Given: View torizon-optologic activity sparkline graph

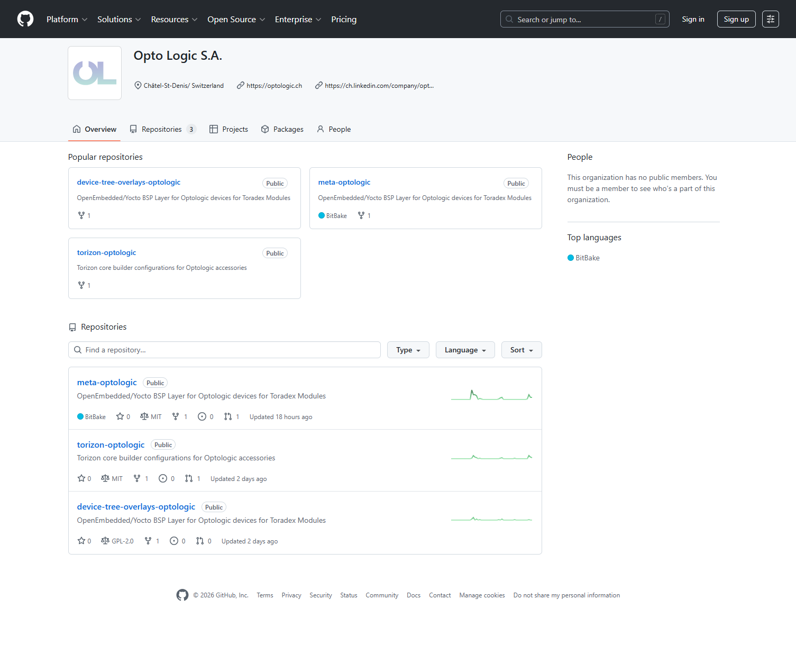Looking at the screenshot, I should pyautogui.click(x=492, y=457).
